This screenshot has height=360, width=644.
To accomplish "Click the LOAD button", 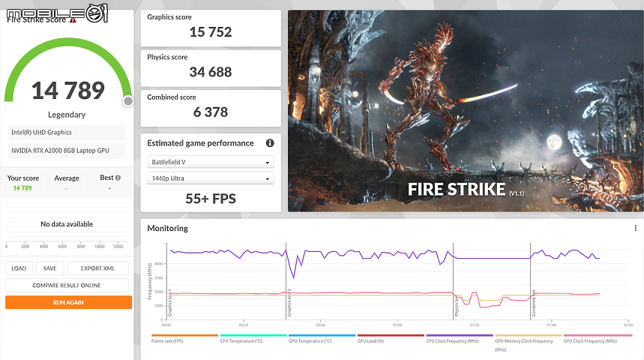I will pos(19,268).
